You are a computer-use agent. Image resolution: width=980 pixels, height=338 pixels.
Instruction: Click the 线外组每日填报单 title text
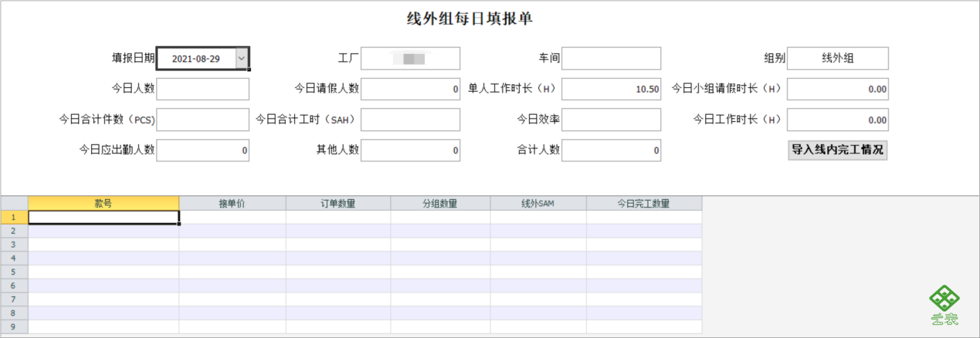(x=470, y=19)
